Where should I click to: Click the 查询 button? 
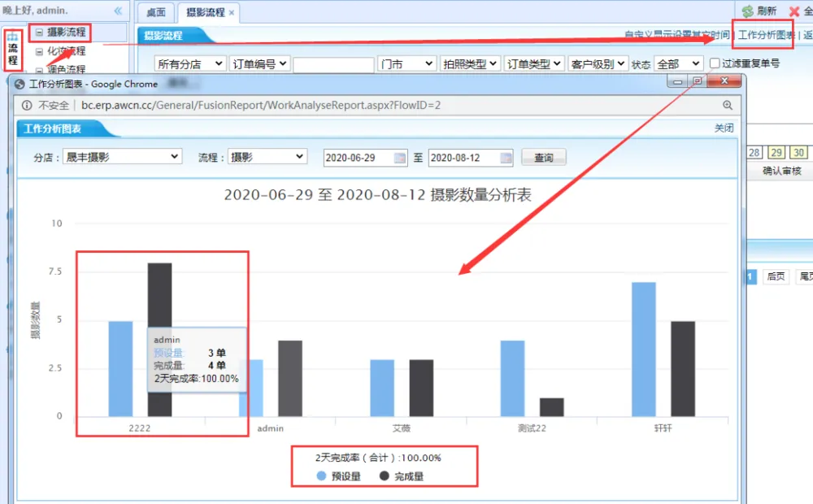[543, 158]
